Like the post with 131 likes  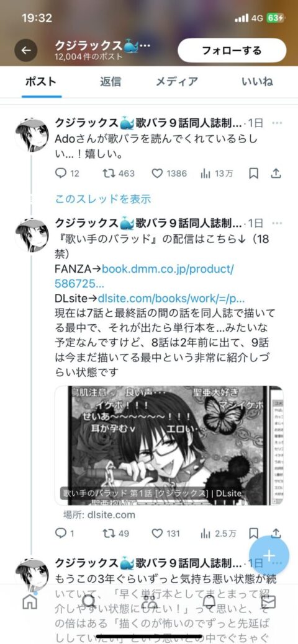[166, 534]
